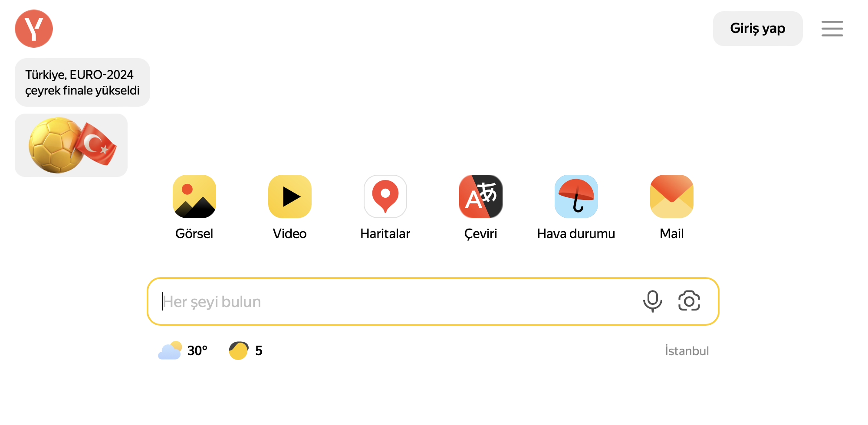Screen dimensions: 868x425
Task: Open the Türkiye EURO-2024 news headline
Action: coord(82,82)
